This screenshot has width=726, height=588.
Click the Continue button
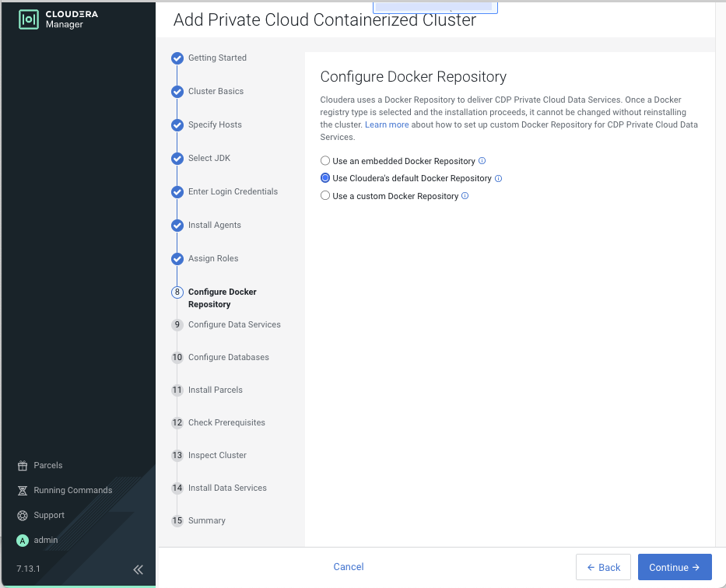pos(675,567)
